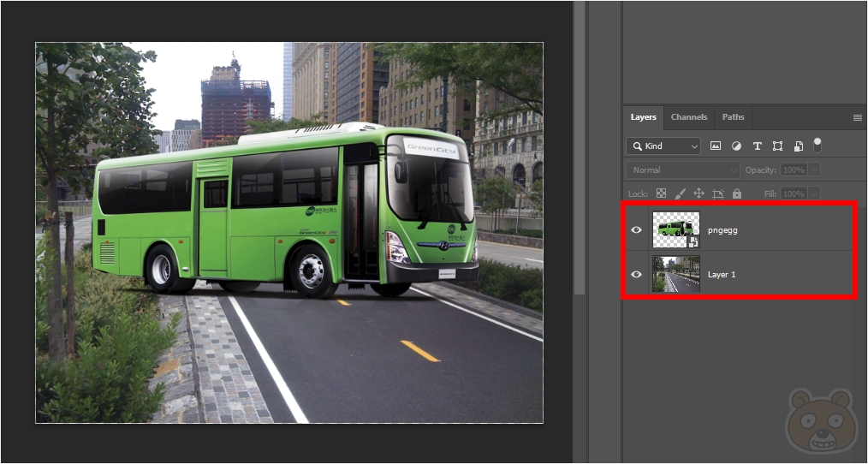This screenshot has width=868, height=464.
Task: Open the Layers panel menu icon
Action: click(x=858, y=117)
